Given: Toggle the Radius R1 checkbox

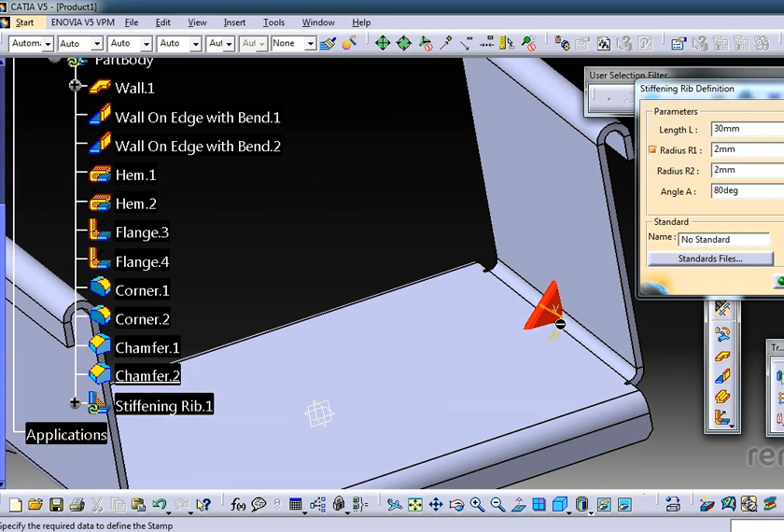Looking at the screenshot, I should (651, 149).
